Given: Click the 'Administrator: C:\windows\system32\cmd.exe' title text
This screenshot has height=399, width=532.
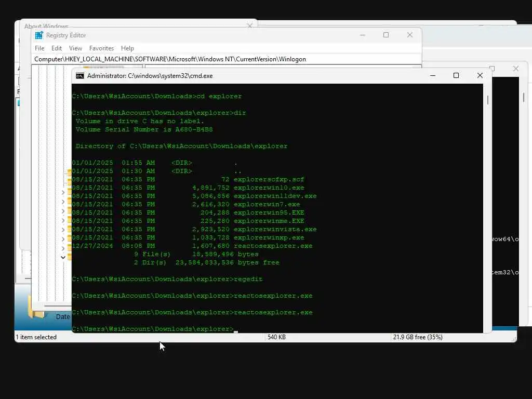Looking at the screenshot, I should (150, 76).
